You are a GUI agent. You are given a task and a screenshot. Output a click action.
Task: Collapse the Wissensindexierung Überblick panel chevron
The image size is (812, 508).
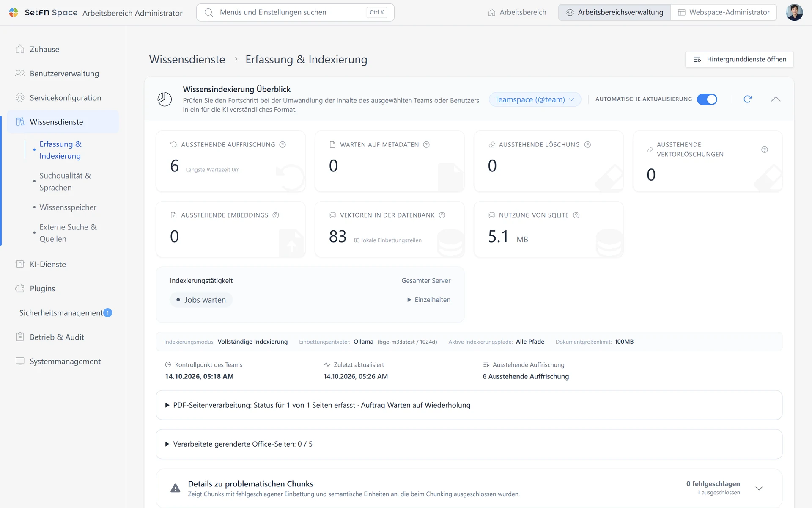[x=776, y=99]
